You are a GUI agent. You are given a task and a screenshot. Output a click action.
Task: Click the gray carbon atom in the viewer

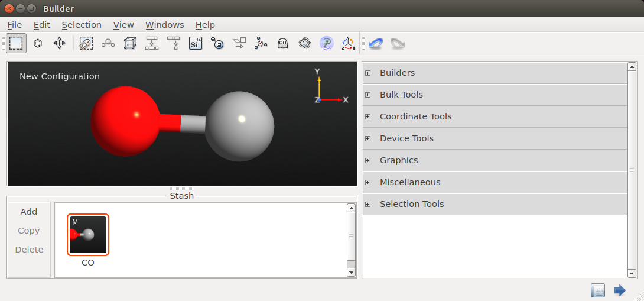tap(239, 126)
